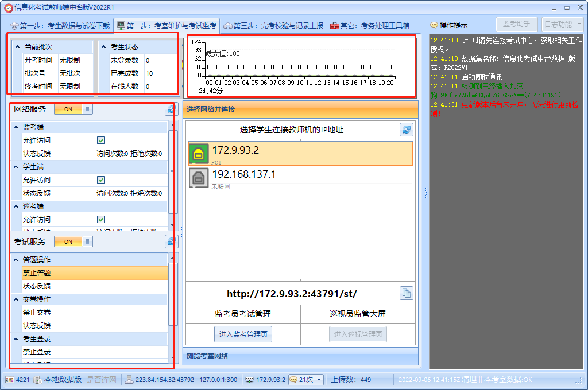Open the 监考助手 button

click(516, 25)
